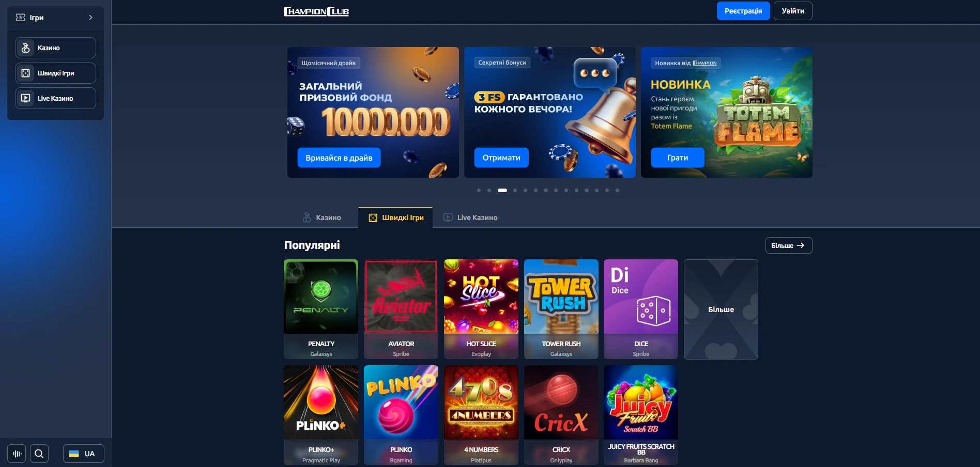The width and height of the screenshot is (980, 467).
Task: Switch to the Казино tab
Action: tap(321, 217)
